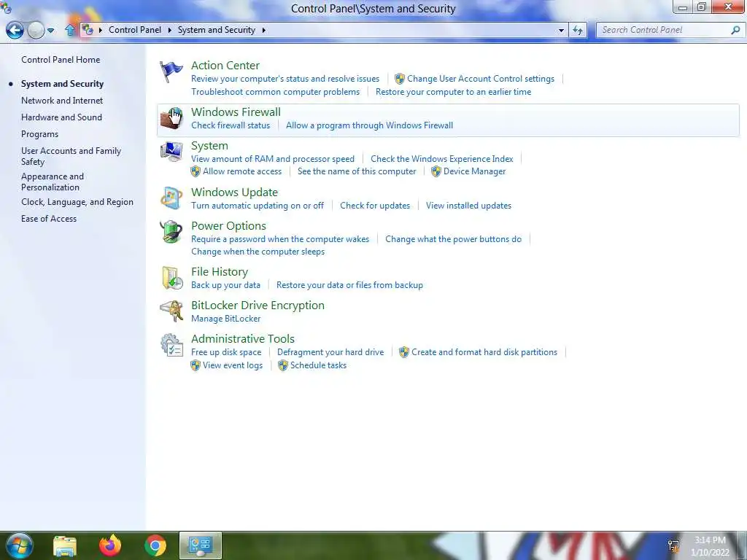Click the Refresh button next to address bar

(578, 30)
